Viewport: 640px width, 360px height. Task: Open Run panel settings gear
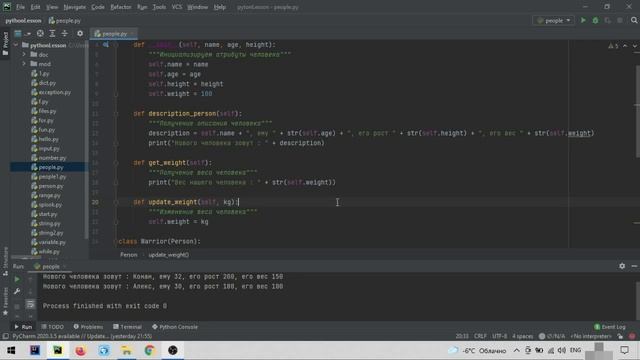tap(622, 266)
